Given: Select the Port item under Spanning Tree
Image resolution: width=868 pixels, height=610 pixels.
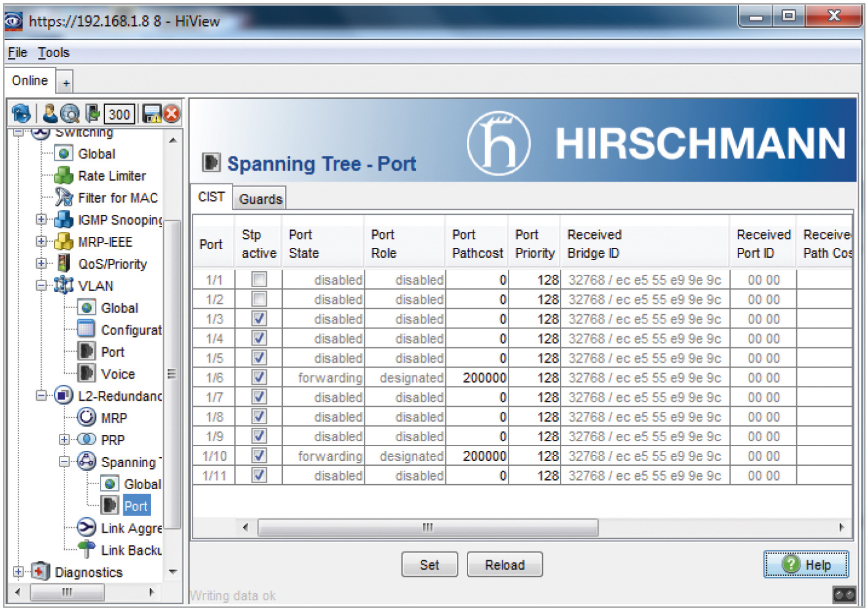Looking at the screenshot, I should 136,506.
